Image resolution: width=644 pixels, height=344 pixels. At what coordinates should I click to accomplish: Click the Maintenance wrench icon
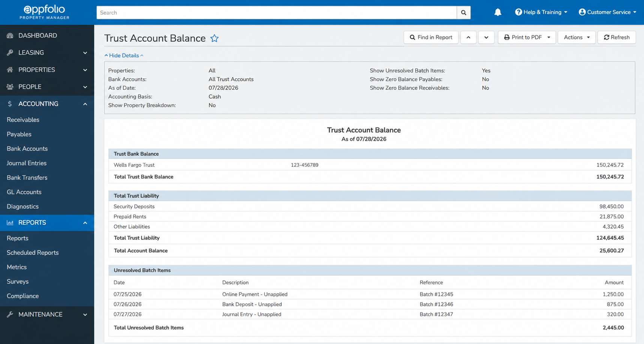pos(10,314)
